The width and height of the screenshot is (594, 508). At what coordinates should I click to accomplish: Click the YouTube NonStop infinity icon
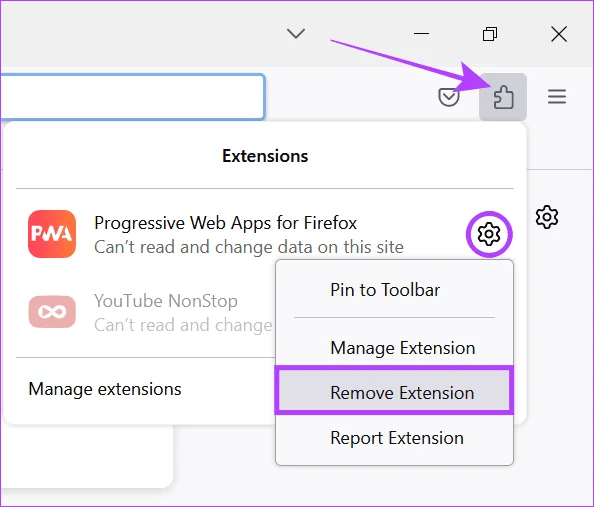[x=52, y=312]
